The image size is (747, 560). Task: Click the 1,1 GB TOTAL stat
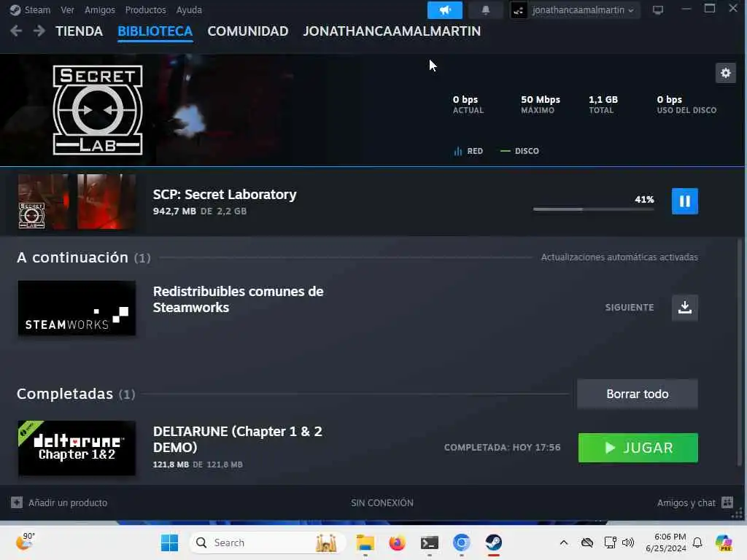point(603,104)
